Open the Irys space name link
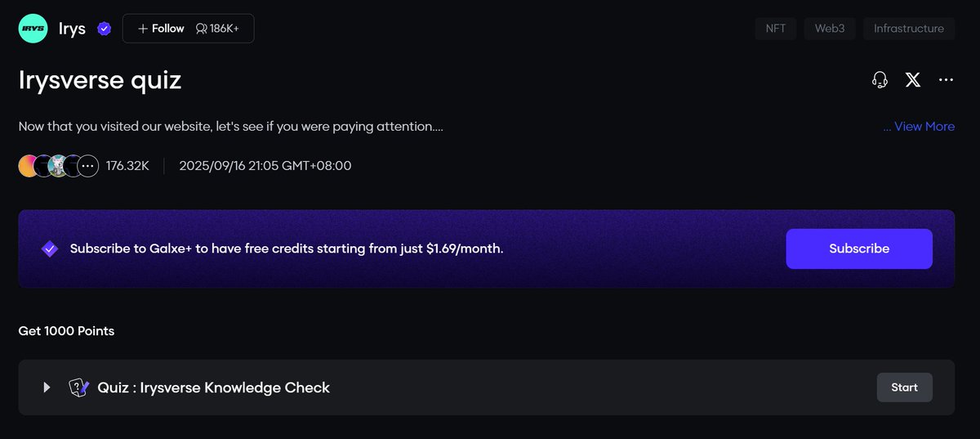Screen dimensions: 980x439 click(72, 29)
